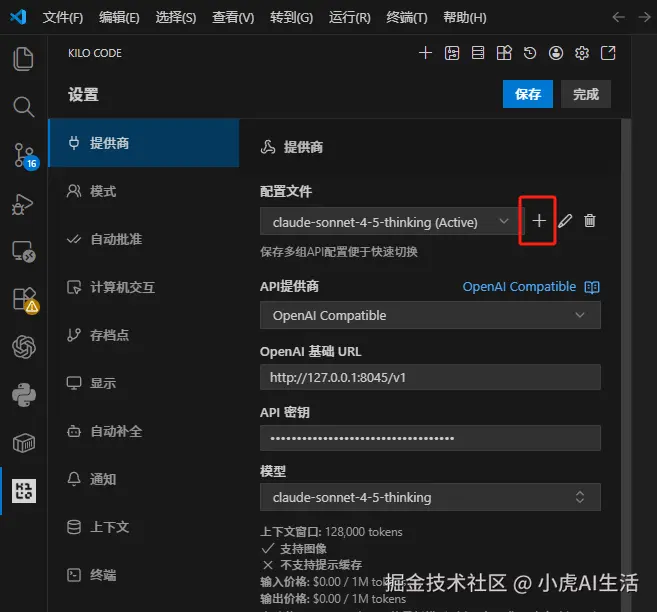
Task: Open the 文件(F) menu
Action: pyautogui.click(x=63, y=17)
